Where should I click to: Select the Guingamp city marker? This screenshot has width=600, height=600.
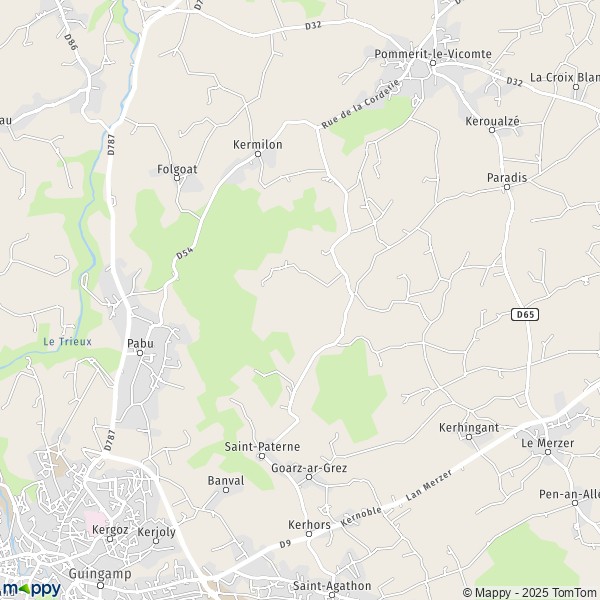point(100,585)
